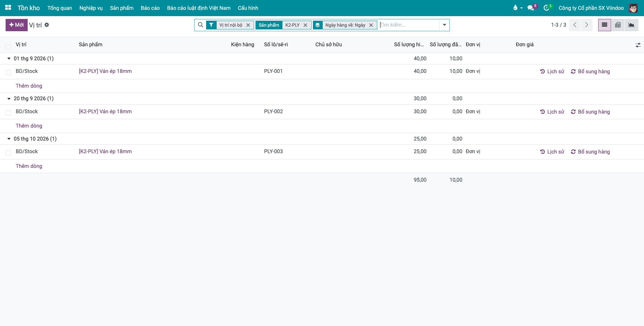
Task: Open the search options dropdown toggle
Action: point(444,25)
